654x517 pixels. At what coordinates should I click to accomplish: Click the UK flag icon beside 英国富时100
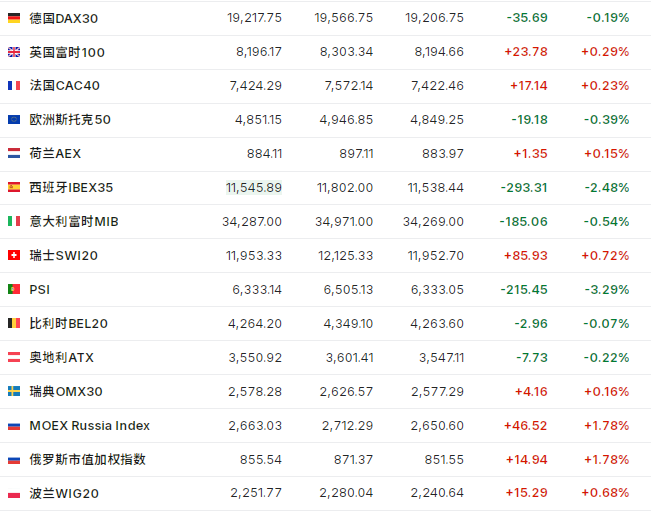pos(14,52)
